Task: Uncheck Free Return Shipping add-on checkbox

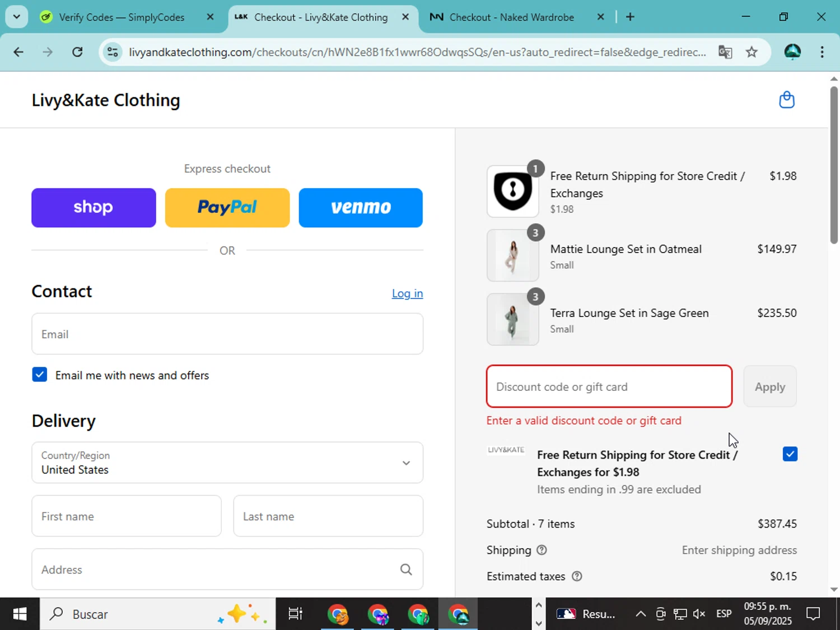Action: pyautogui.click(x=790, y=454)
